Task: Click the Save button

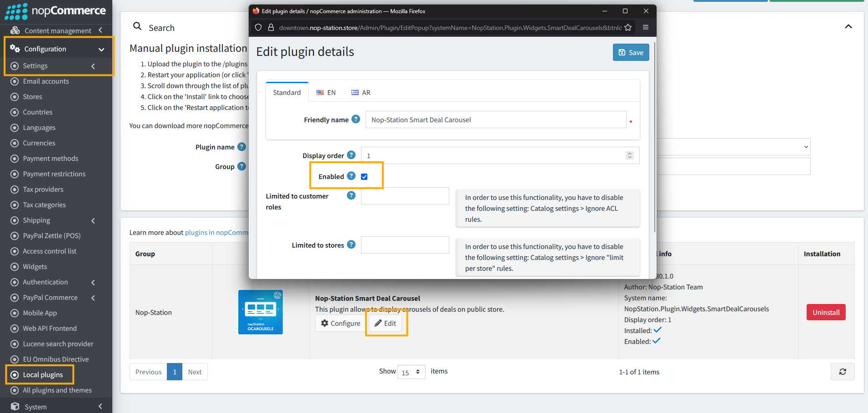Action: coord(631,52)
